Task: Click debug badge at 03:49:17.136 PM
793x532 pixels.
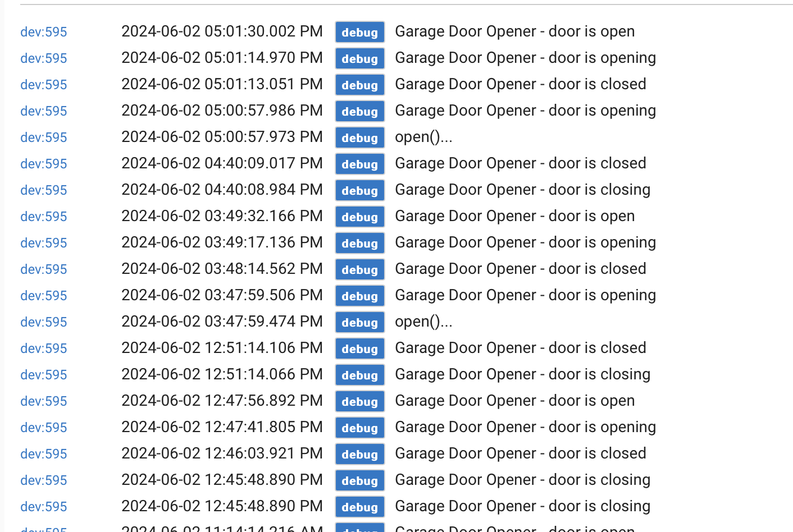Action: pos(360,244)
